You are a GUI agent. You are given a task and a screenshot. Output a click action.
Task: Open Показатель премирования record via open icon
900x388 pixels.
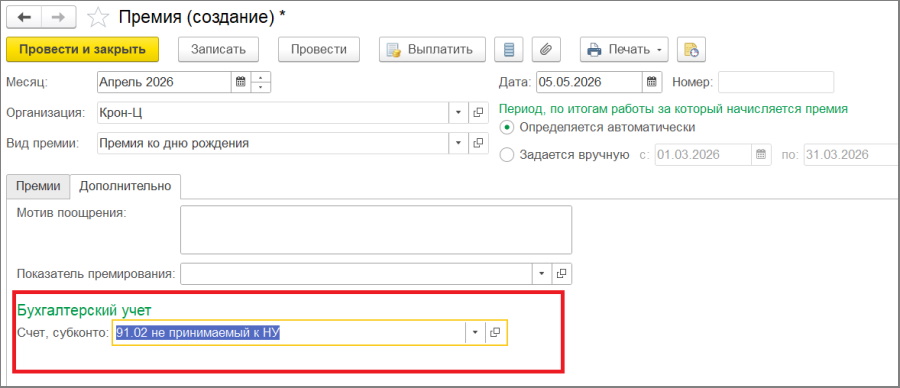click(562, 274)
